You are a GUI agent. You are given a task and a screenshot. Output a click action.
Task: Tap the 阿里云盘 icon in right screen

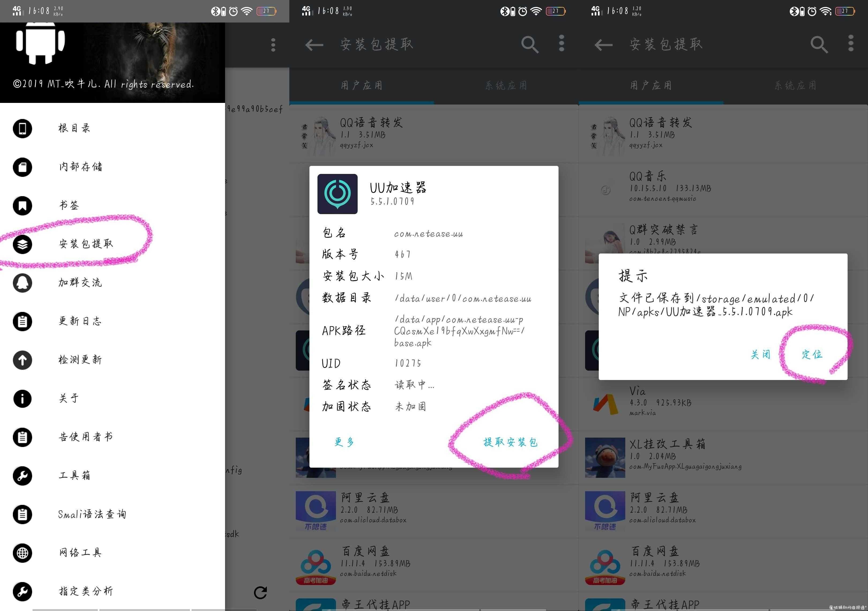click(x=605, y=511)
